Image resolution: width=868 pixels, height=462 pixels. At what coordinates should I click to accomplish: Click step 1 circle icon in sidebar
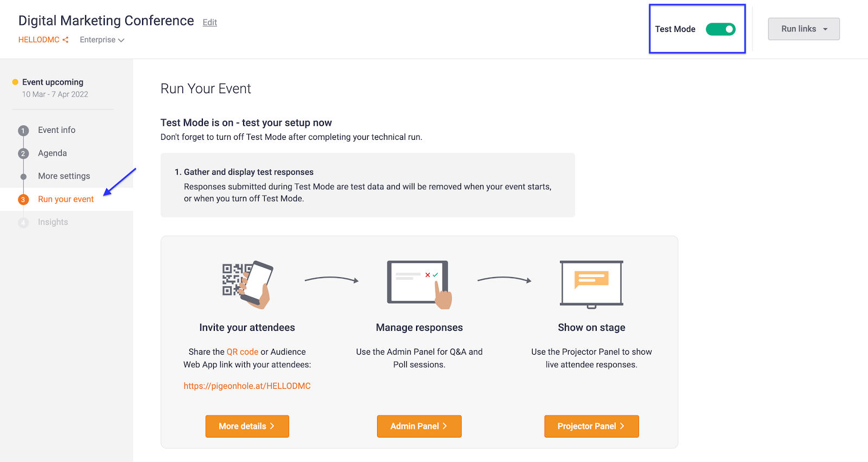23,131
